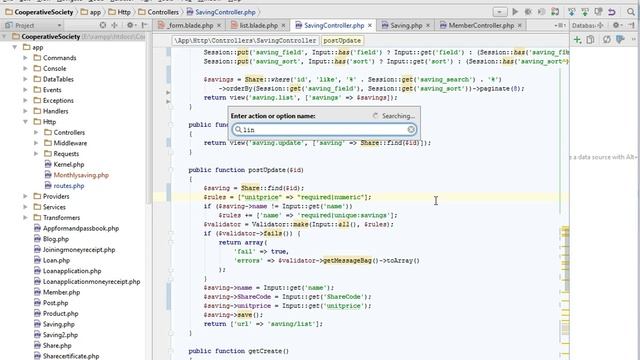
Task: Select Product.php in project tree
Action: [x=60, y=313]
